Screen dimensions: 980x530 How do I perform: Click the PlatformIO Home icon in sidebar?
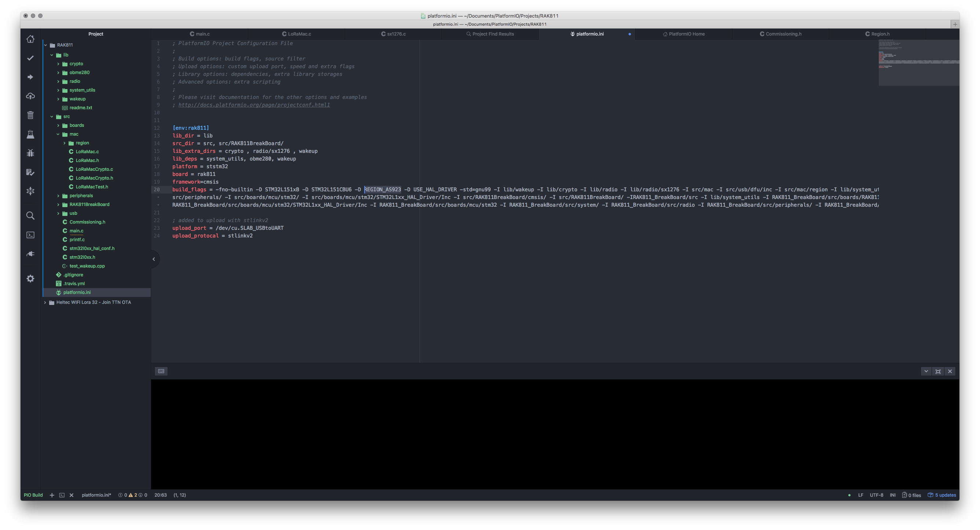click(30, 39)
